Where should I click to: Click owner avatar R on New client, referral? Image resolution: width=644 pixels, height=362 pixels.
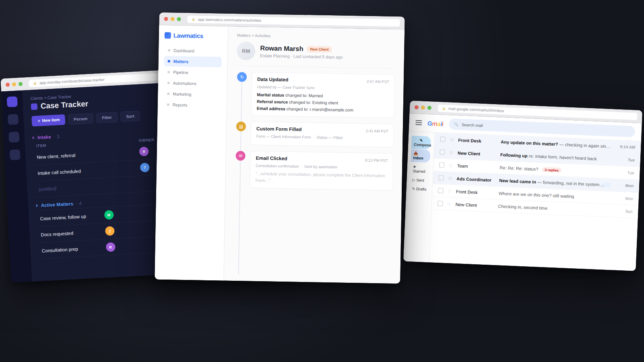pos(144,152)
